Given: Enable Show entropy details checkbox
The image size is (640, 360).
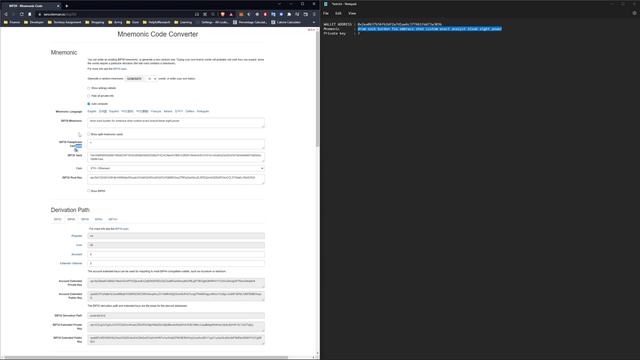Looking at the screenshot, I should pos(89,88).
